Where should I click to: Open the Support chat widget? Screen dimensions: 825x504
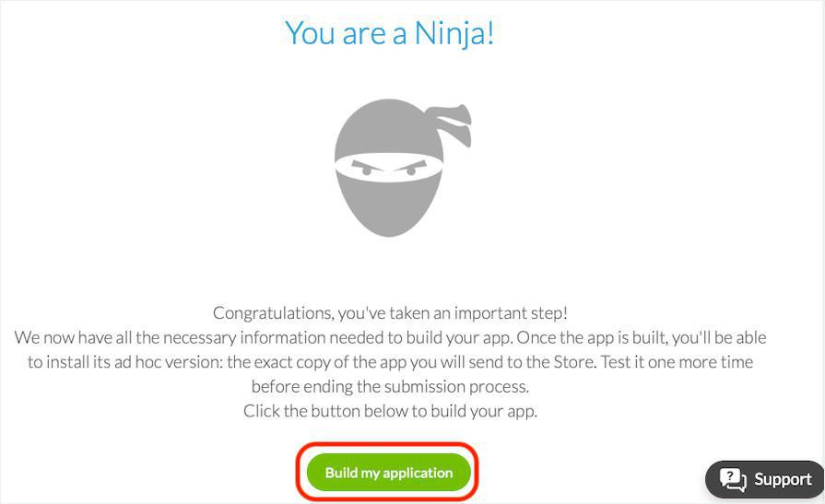[765, 479]
